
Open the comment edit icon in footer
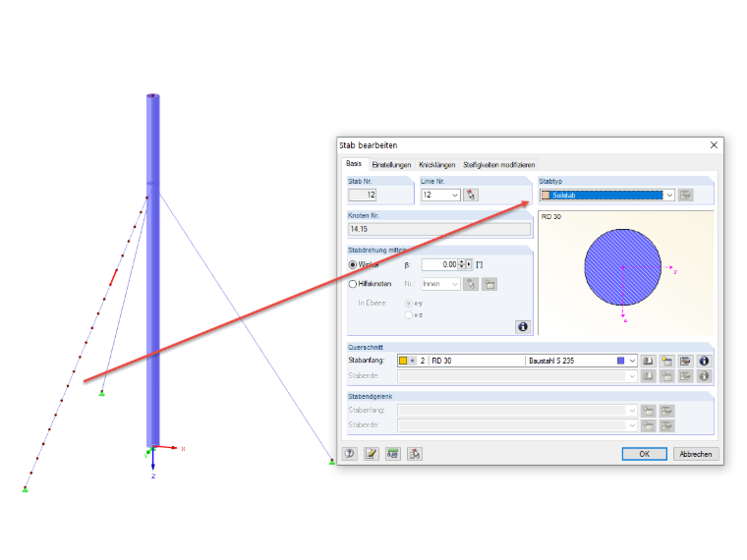[372, 454]
